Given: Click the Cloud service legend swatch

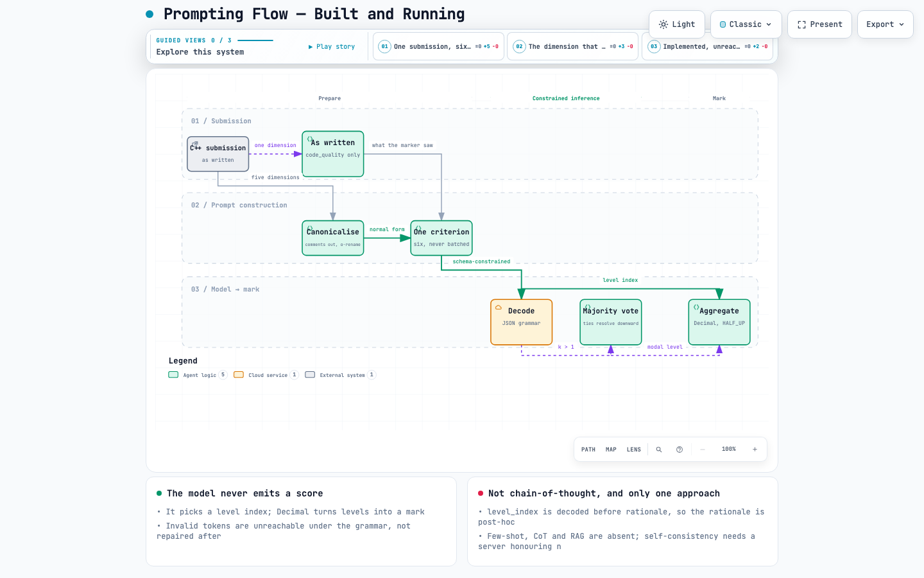Looking at the screenshot, I should tap(239, 375).
